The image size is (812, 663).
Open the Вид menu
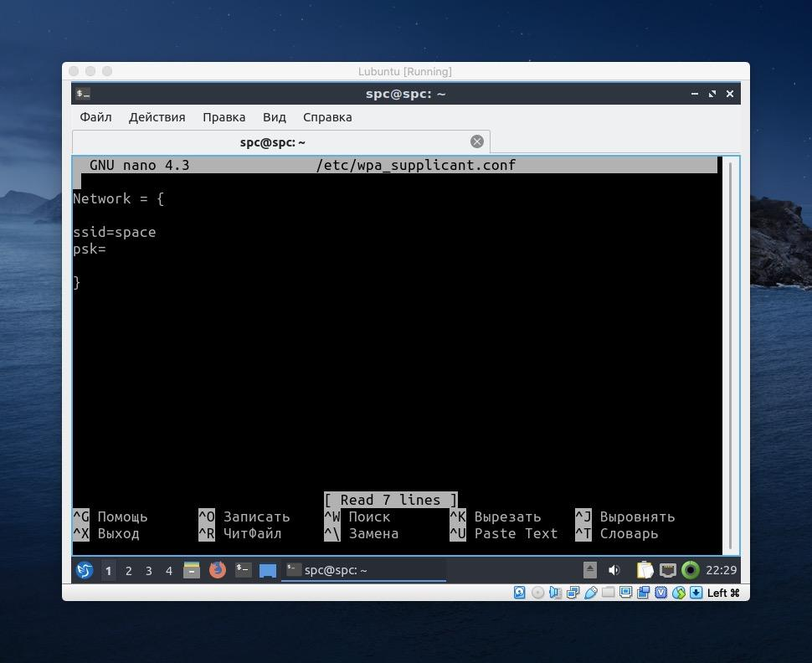(x=275, y=117)
